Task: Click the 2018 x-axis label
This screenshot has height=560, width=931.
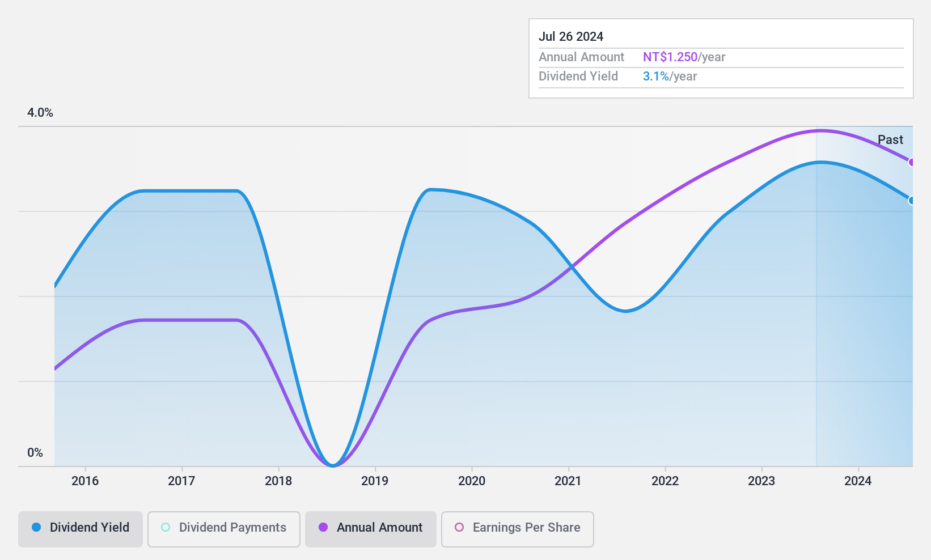Action: tap(278, 481)
